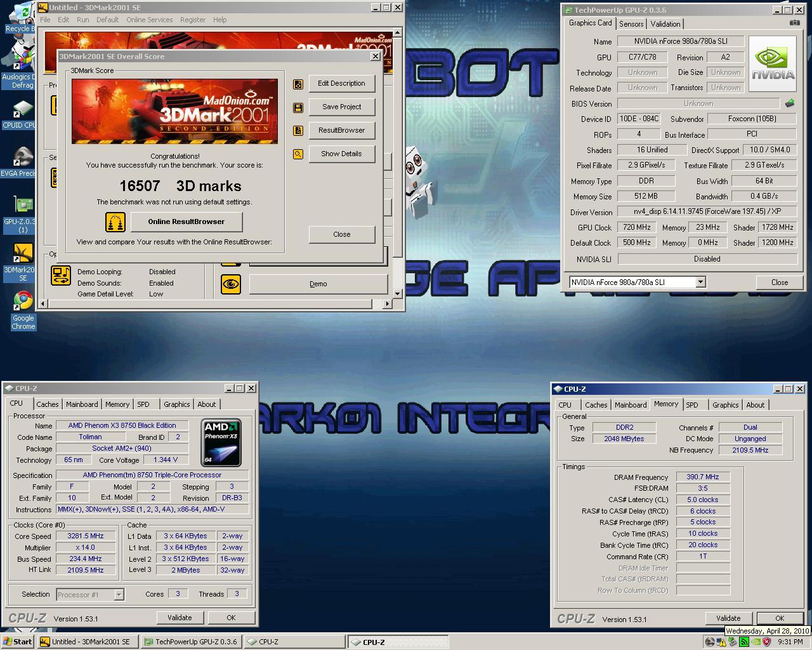
Task: Open the Google Chrome desktop icon
Action: (23, 310)
